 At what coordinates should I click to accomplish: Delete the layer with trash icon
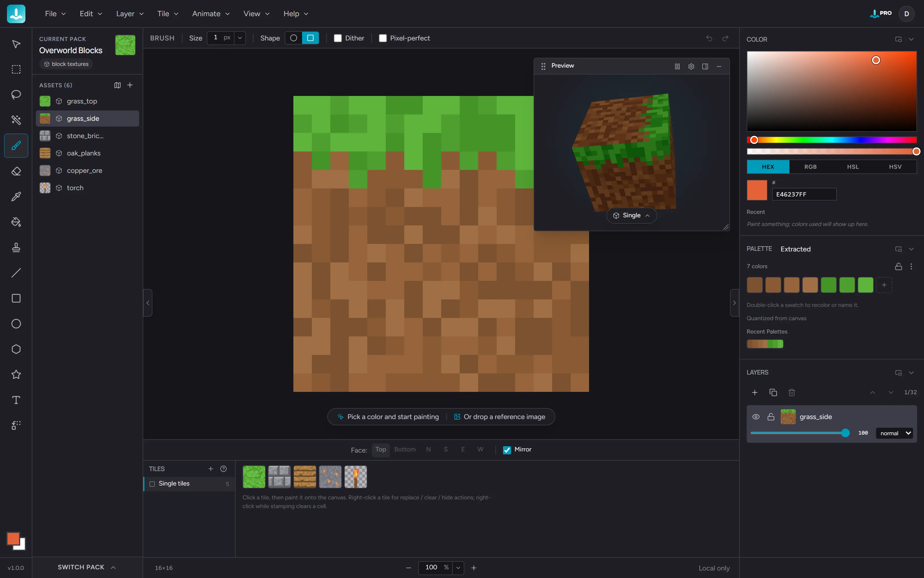[792, 392]
